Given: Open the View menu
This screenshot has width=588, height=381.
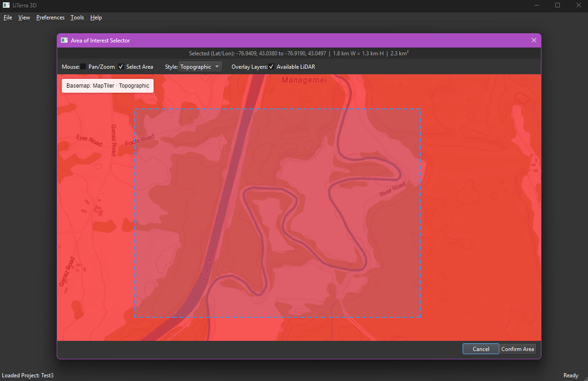Looking at the screenshot, I should pos(24,18).
